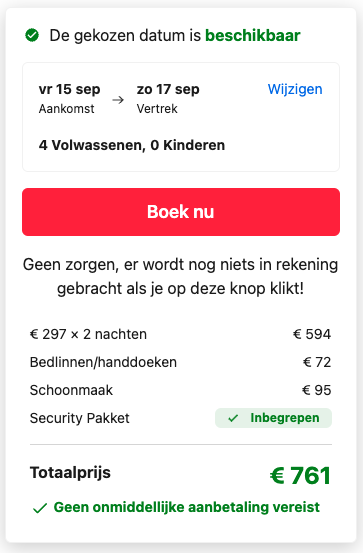Image resolution: width=363 pixels, height=553 pixels.
Task: Open the Wijzigen link to change dates
Action: pos(295,89)
